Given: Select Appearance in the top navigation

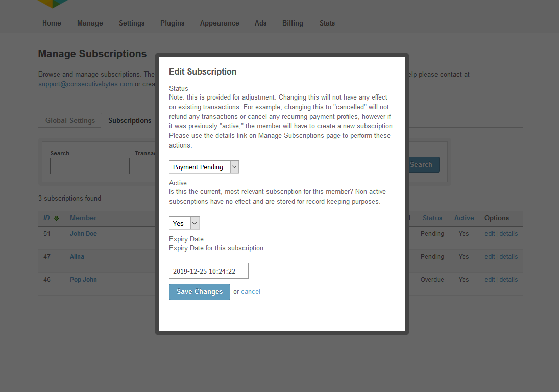Looking at the screenshot, I should pyautogui.click(x=220, y=23).
